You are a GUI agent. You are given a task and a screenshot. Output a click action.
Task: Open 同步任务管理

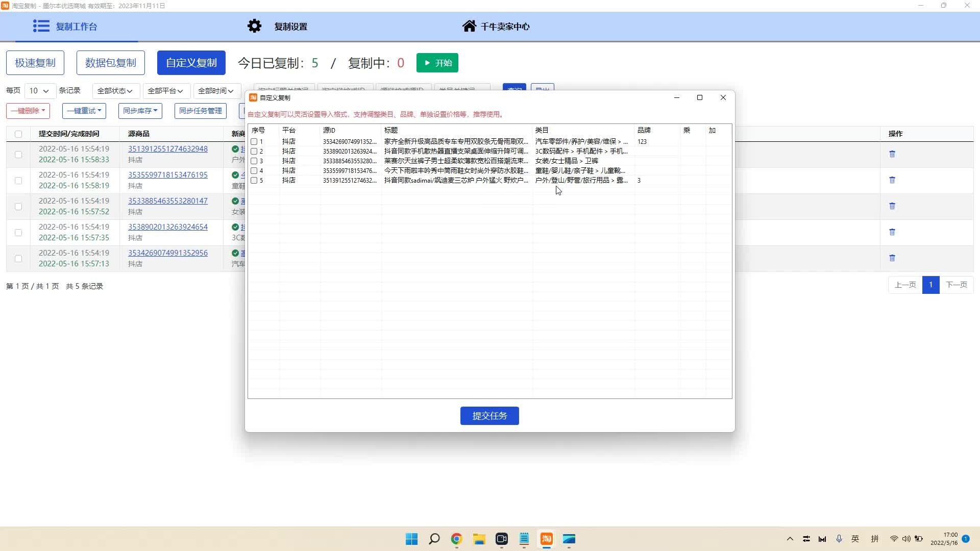tap(201, 111)
